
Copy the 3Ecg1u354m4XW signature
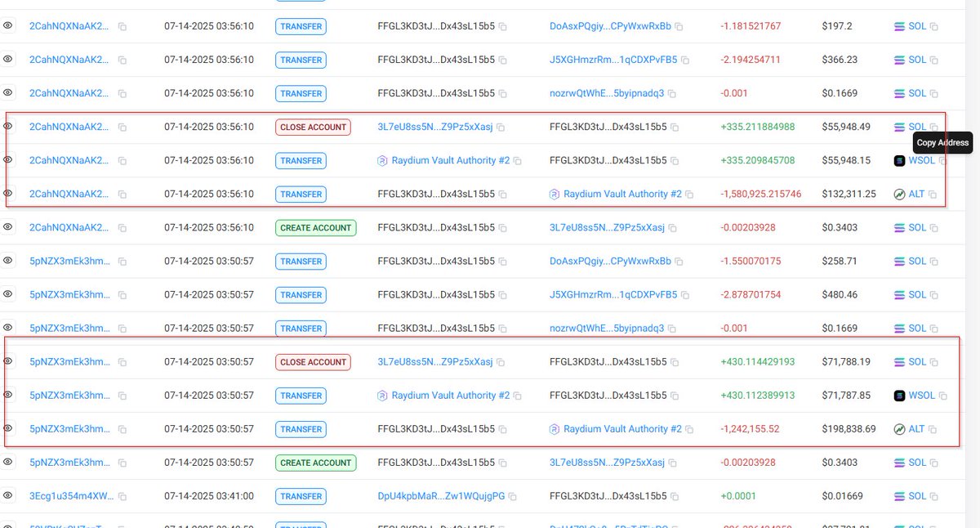(x=122, y=496)
